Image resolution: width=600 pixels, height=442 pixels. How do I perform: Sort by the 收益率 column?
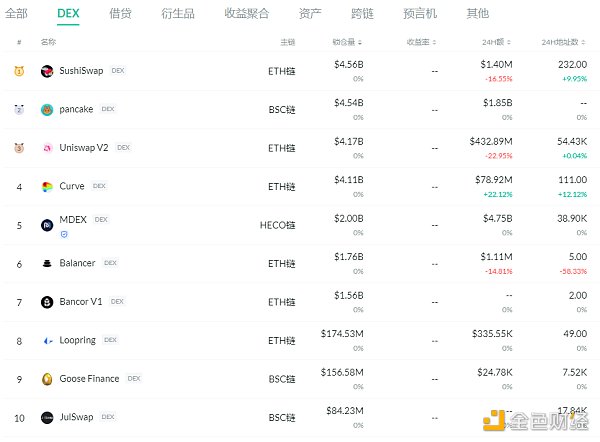click(421, 42)
